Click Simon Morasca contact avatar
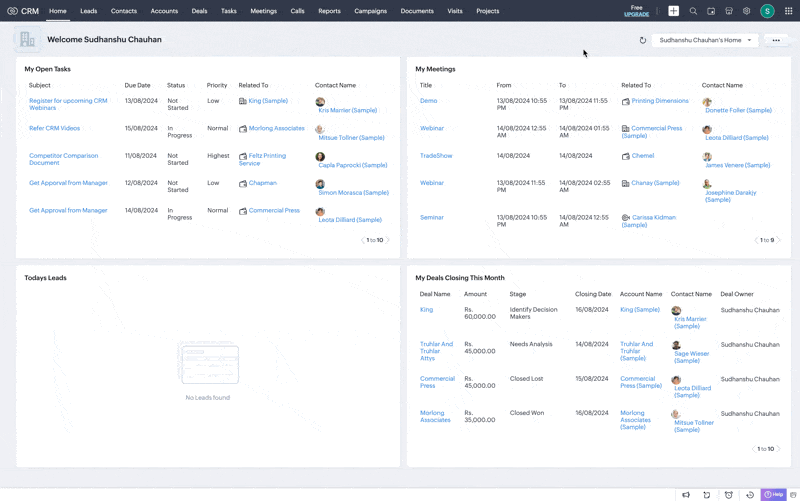This screenshot has width=800, height=501. point(320,184)
